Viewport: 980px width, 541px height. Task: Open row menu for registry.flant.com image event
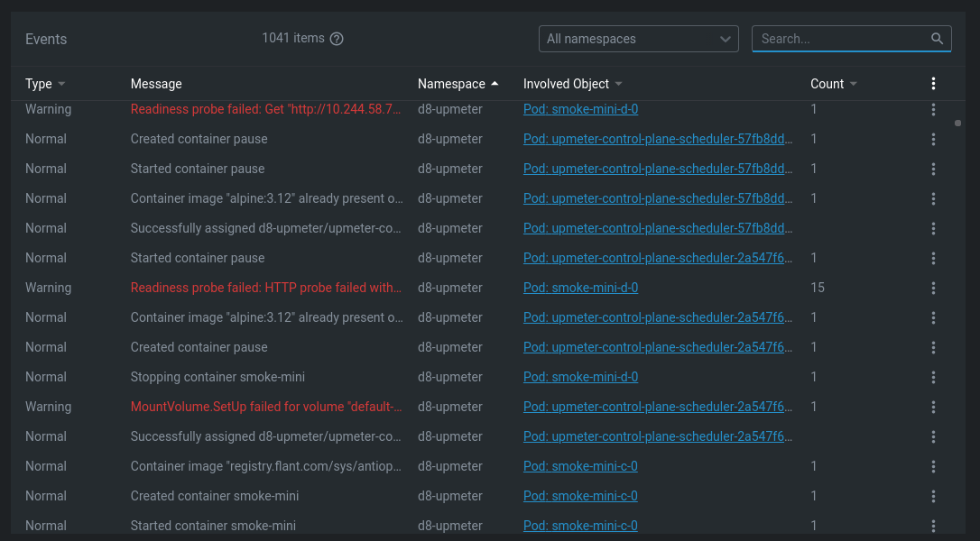(x=933, y=466)
